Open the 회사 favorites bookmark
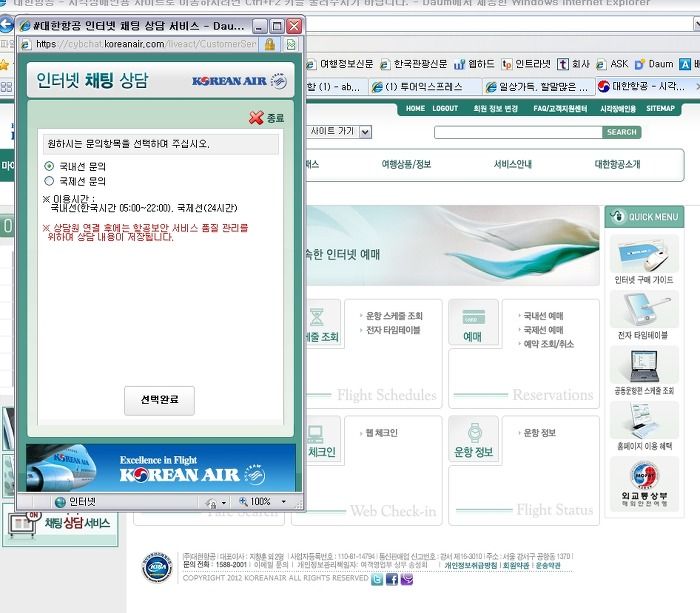700x613 pixels. point(574,64)
